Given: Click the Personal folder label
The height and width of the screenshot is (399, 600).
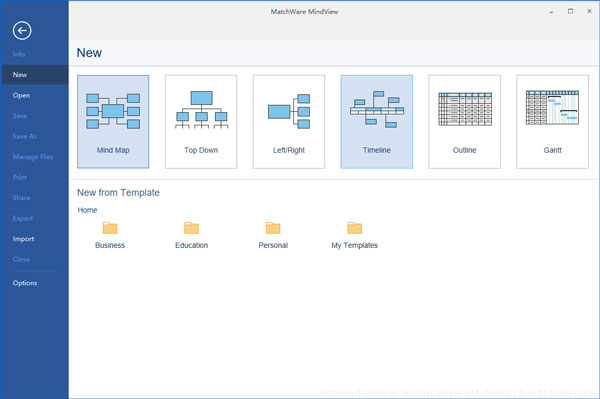Looking at the screenshot, I should pyautogui.click(x=273, y=245).
